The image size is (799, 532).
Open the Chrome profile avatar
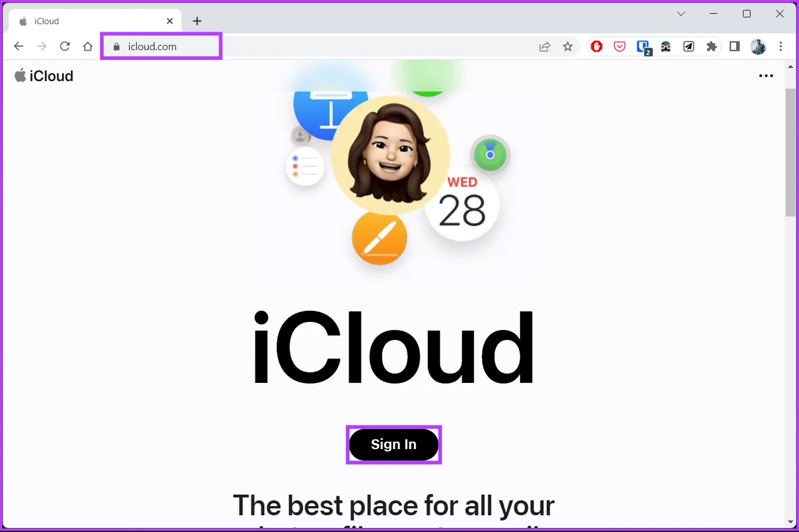pos(758,47)
